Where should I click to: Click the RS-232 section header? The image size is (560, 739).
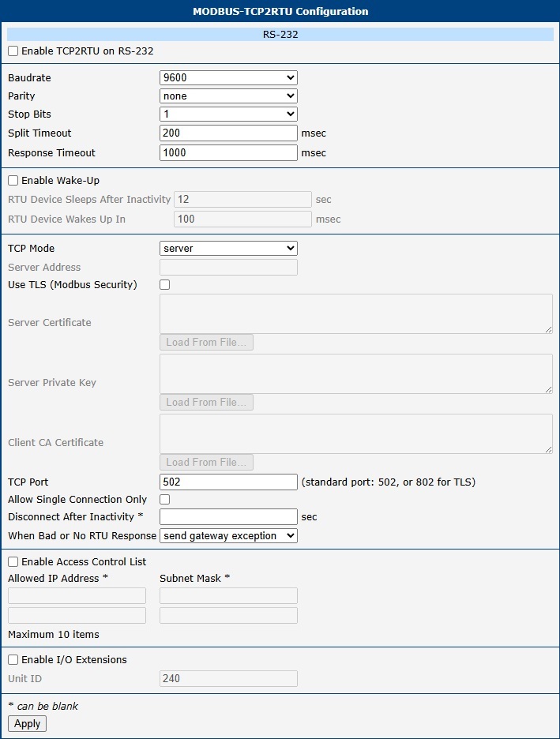click(280, 35)
